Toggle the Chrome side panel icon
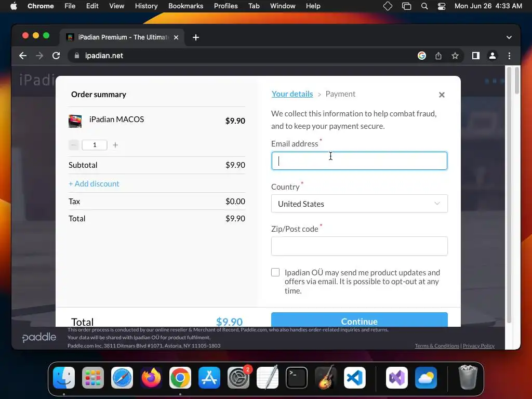This screenshot has width=532, height=399. click(476, 56)
